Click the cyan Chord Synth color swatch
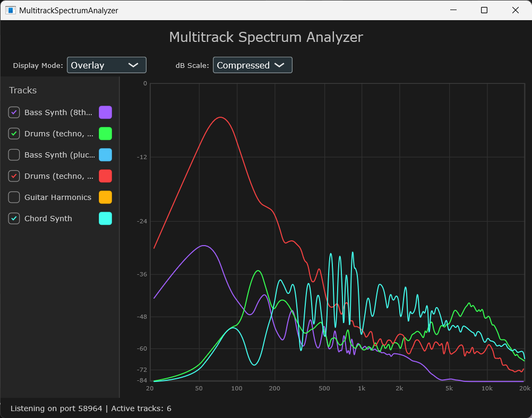The image size is (532, 418). pos(105,219)
